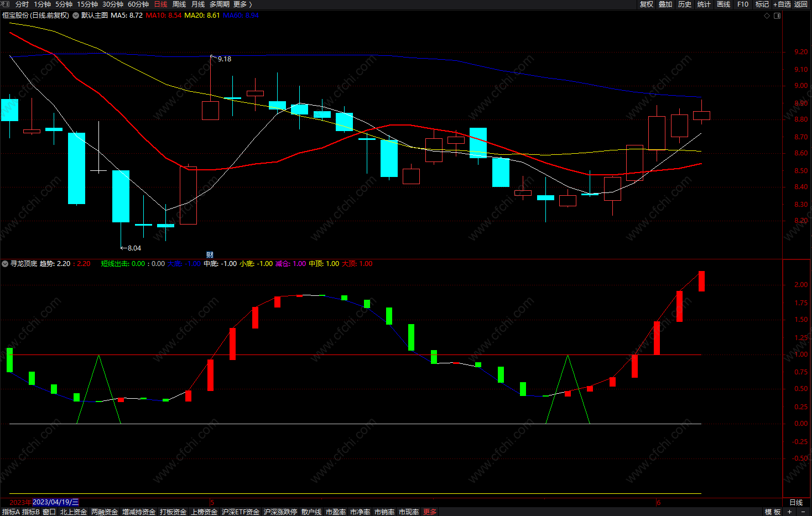Select the 1分钟 period tab
This screenshot has height=516, width=812.
click(x=43, y=4)
